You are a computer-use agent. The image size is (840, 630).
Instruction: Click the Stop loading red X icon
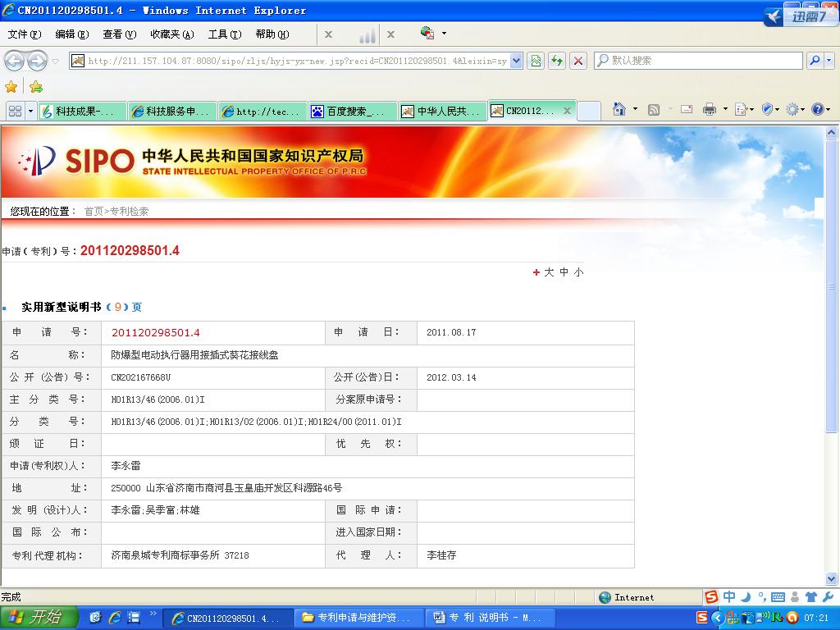tap(578, 61)
